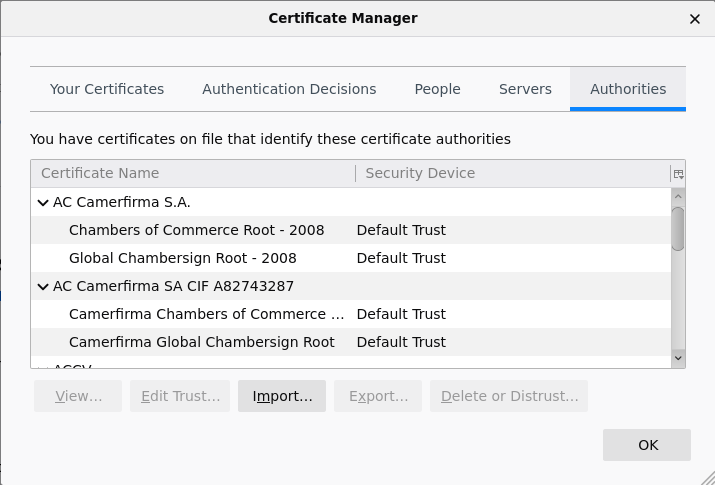Open the Authentication Decisions tab
The image size is (715, 485).
289,89
